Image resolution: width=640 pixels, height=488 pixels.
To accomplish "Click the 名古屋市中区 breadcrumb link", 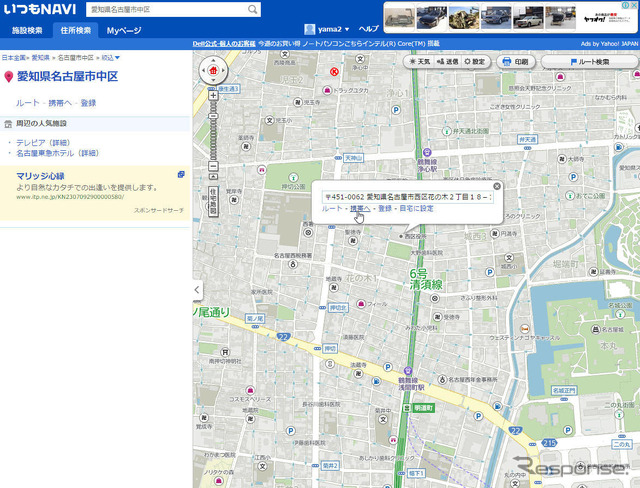I will 76,58.
